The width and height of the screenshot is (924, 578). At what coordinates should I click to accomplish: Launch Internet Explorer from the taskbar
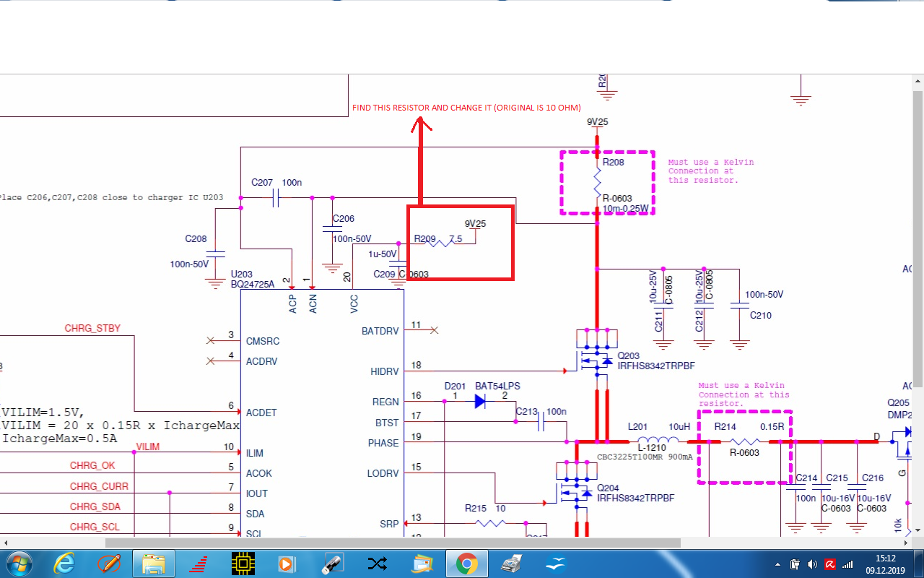point(64,563)
